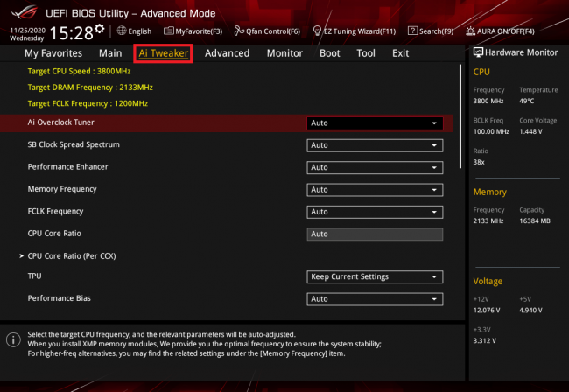Screen dimensions: 569x392
Task: Open Search(F9)
Action: [431, 31]
